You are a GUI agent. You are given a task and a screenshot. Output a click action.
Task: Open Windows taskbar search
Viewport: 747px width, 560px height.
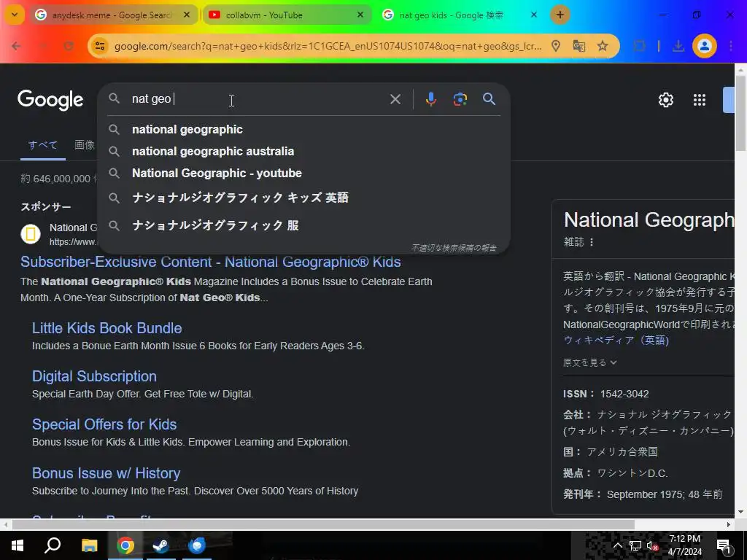click(53, 545)
